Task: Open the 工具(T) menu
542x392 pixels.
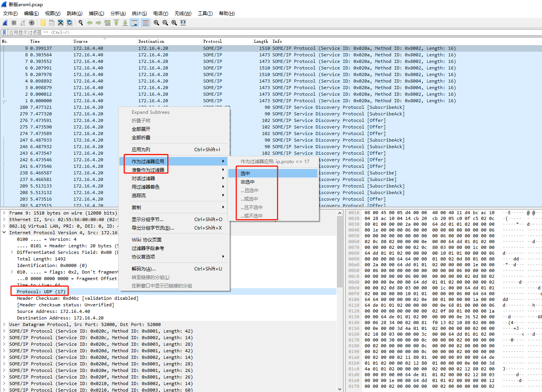Action: point(205,14)
